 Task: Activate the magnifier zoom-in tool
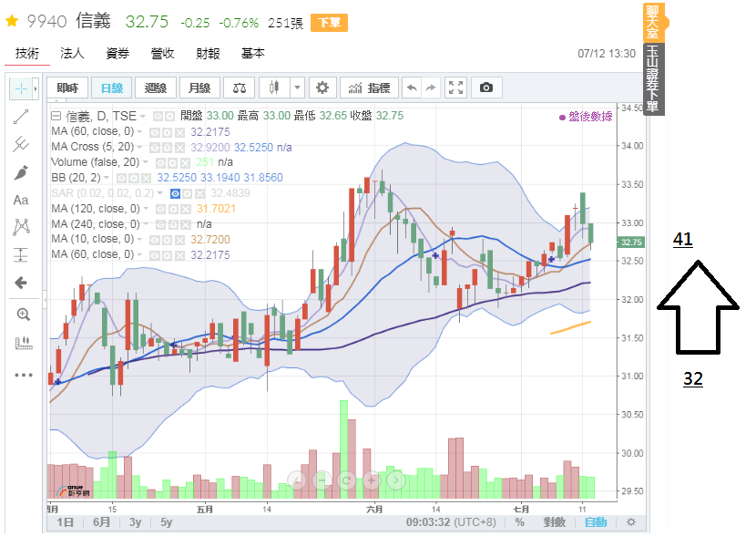[x=23, y=315]
